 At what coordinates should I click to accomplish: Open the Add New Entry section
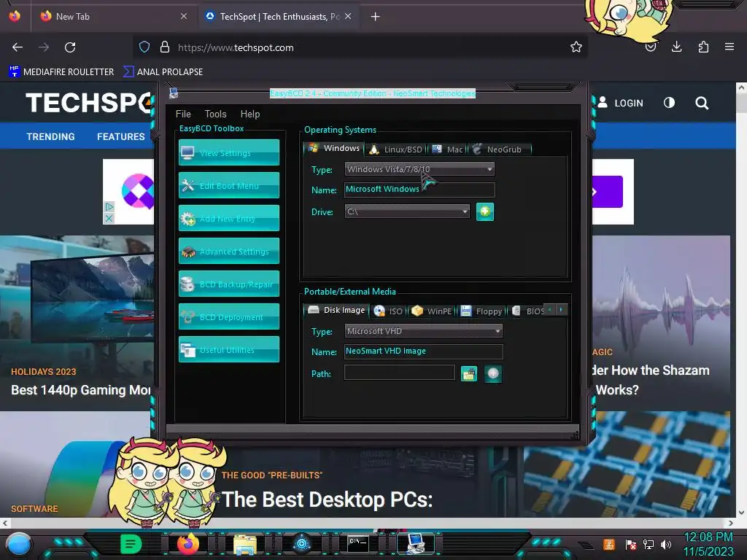click(228, 218)
